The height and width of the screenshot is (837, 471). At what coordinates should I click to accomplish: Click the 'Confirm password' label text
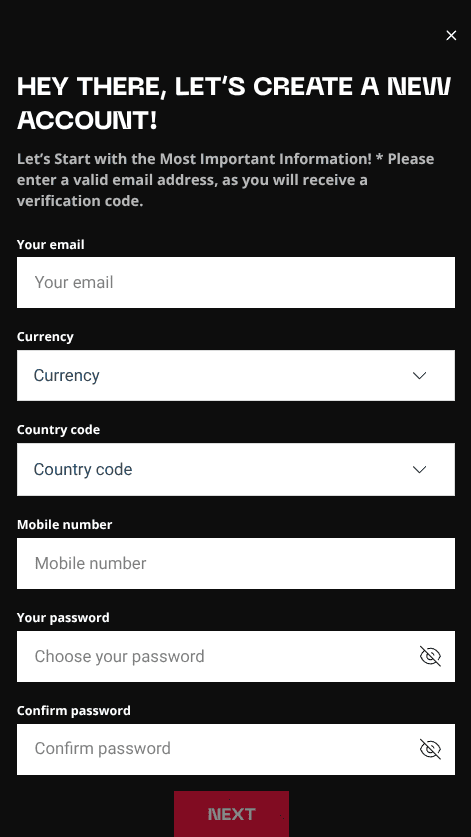click(x=74, y=710)
